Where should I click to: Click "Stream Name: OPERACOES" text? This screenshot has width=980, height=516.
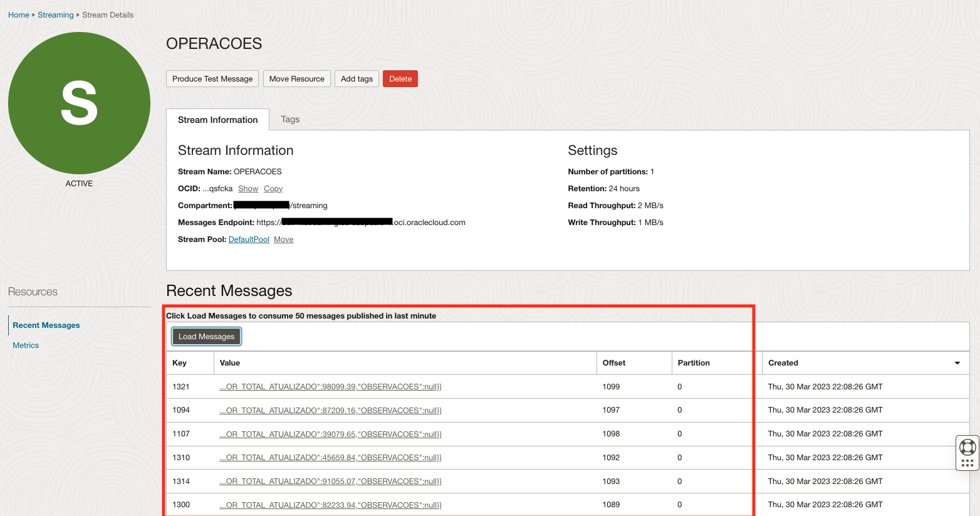230,172
